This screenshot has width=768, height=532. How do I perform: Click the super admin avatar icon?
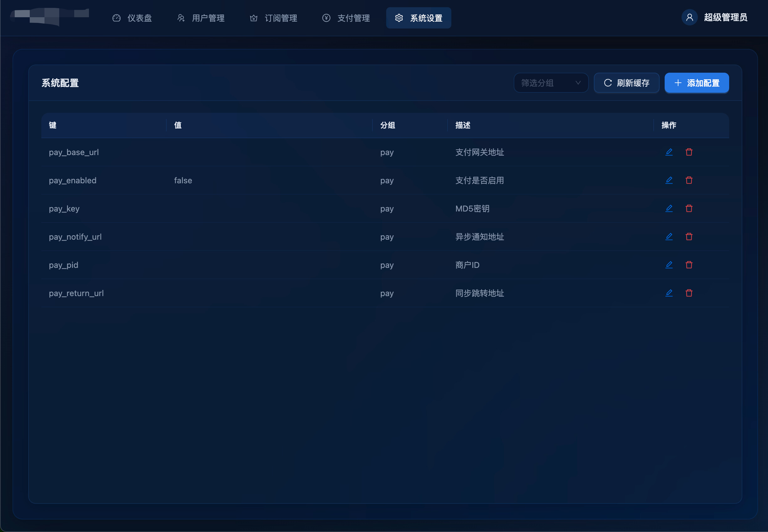pos(689,17)
